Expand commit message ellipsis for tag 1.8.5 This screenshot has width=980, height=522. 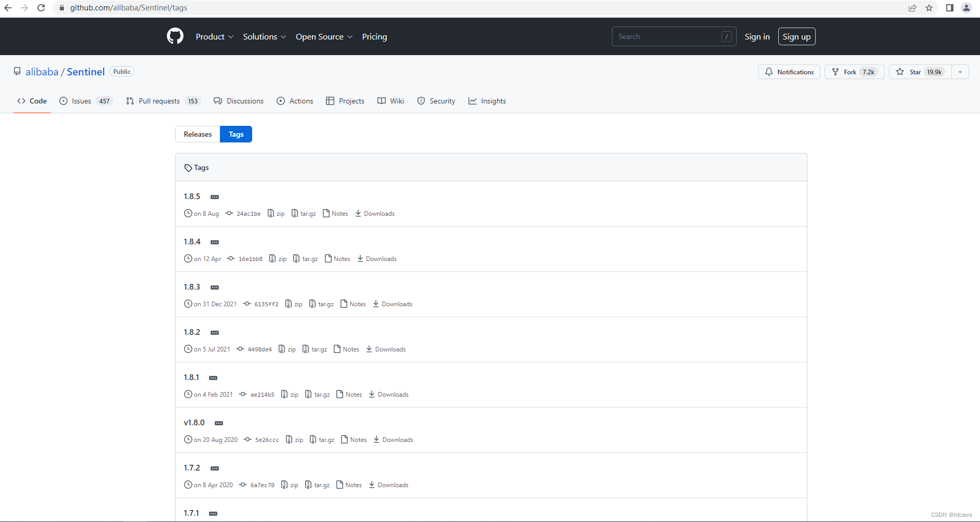(x=215, y=197)
